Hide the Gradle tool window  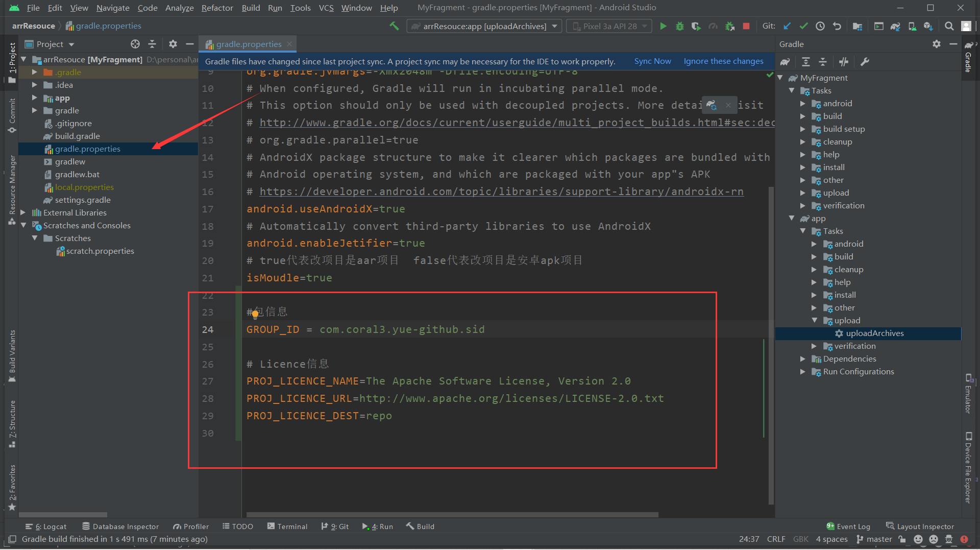coord(953,44)
